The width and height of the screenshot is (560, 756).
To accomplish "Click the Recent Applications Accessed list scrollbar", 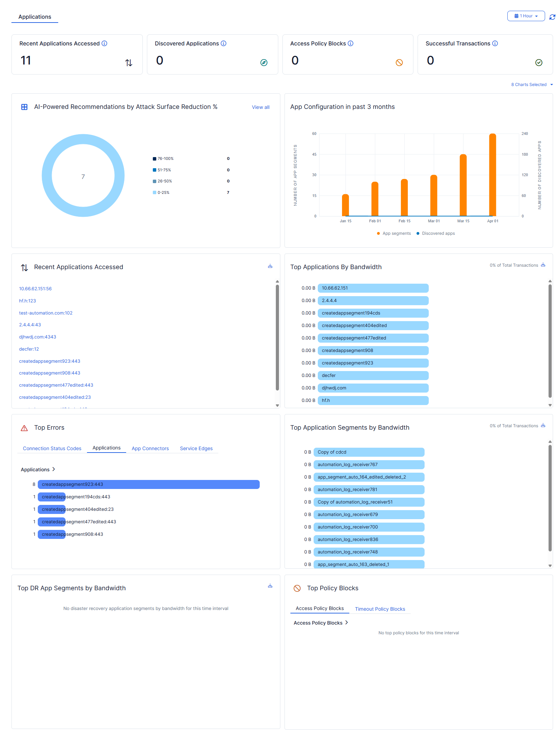I will pyautogui.click(x=277, y=337).
